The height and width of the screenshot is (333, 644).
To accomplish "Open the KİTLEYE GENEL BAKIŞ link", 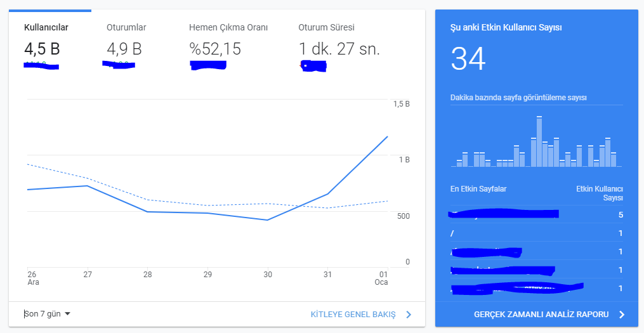I will click(353, 315).
